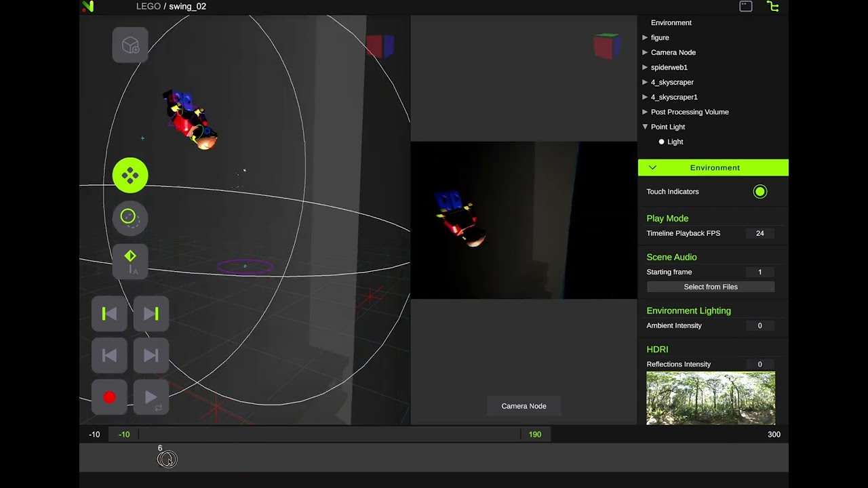This screenshot has height=488, width=868.
Task: Click the Scene Audio section heading
Action: [x=671, y=257]
